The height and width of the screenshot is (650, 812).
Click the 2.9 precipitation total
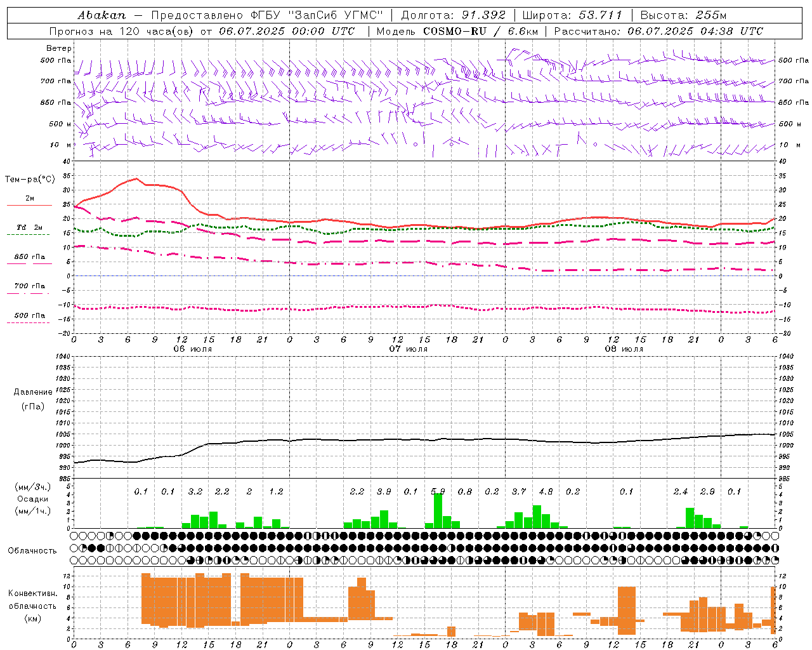coord(707,491)
